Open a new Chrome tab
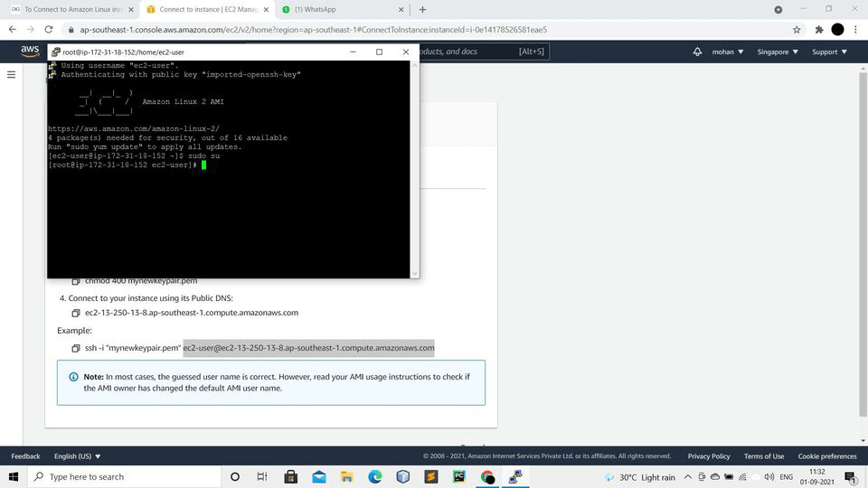The image size is (868, 488). (x=422, y=9)
